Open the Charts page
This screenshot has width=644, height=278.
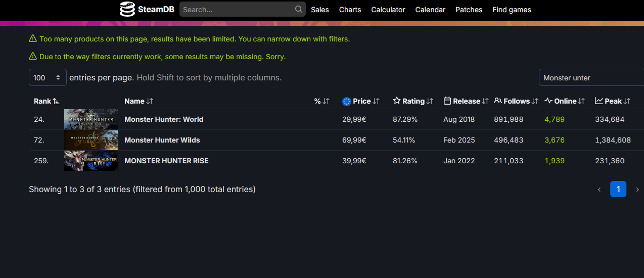pyautogui.click(x=350, y=10)
